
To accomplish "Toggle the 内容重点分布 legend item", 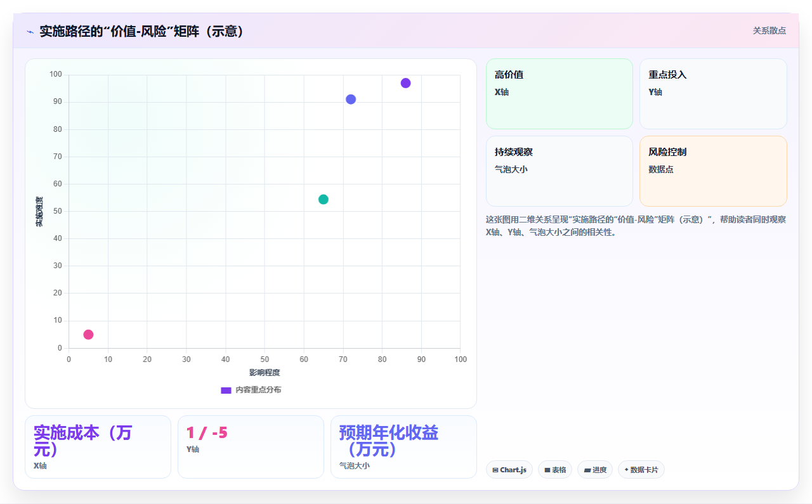I will point(251,390).
